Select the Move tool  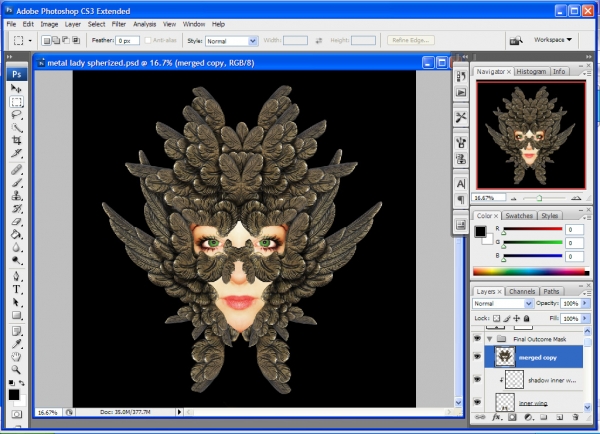pyautogui.click(x=16, y=89)
